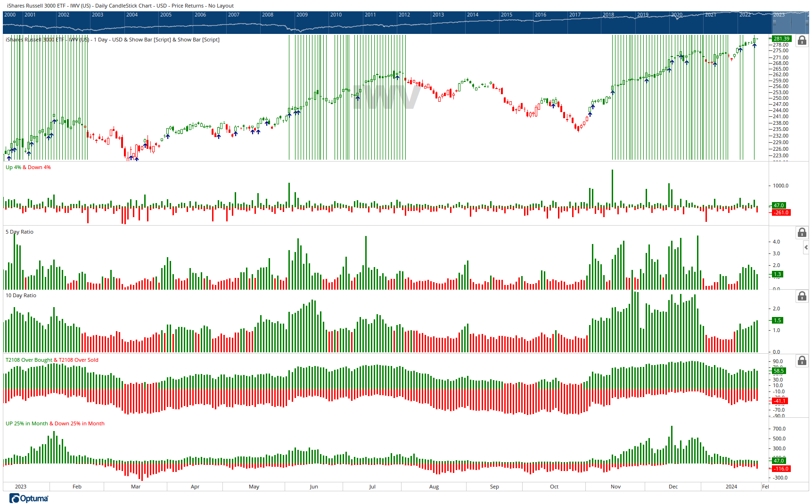Click the red -41.1 badge on T2108 axis

780,401
